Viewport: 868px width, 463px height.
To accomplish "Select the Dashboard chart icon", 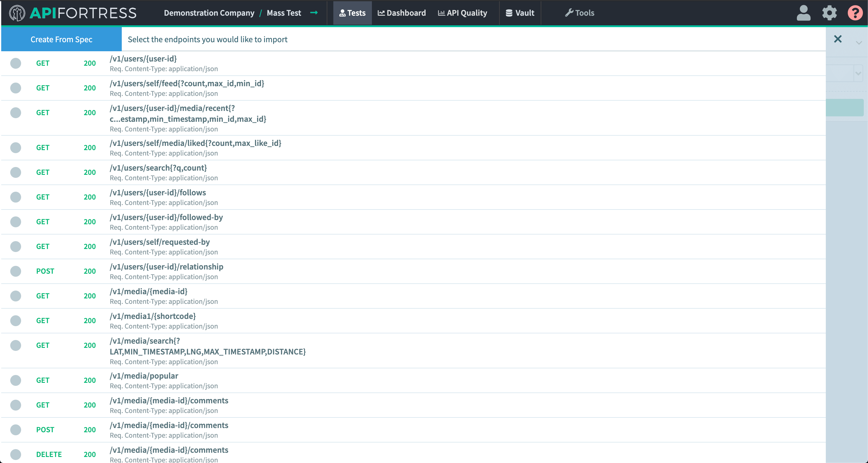I will (x=381, y=13).
